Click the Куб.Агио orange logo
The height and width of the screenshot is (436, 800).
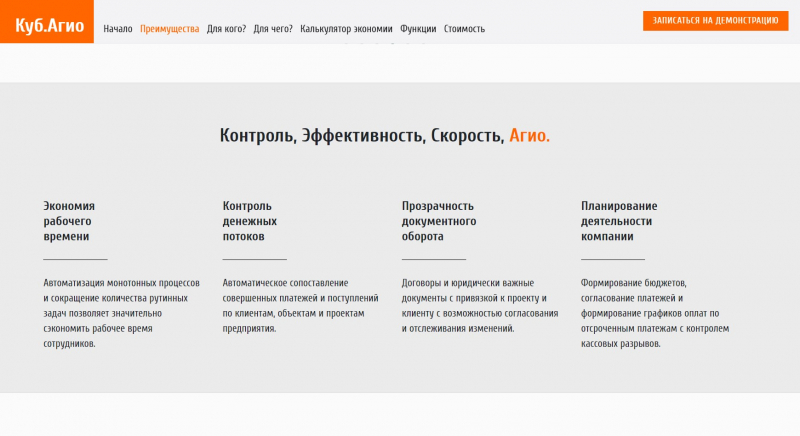[47, 22]
